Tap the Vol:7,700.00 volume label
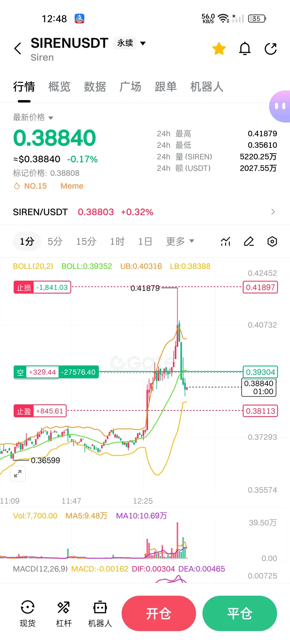This screenshot has height=644, width=290. [35, 516]
